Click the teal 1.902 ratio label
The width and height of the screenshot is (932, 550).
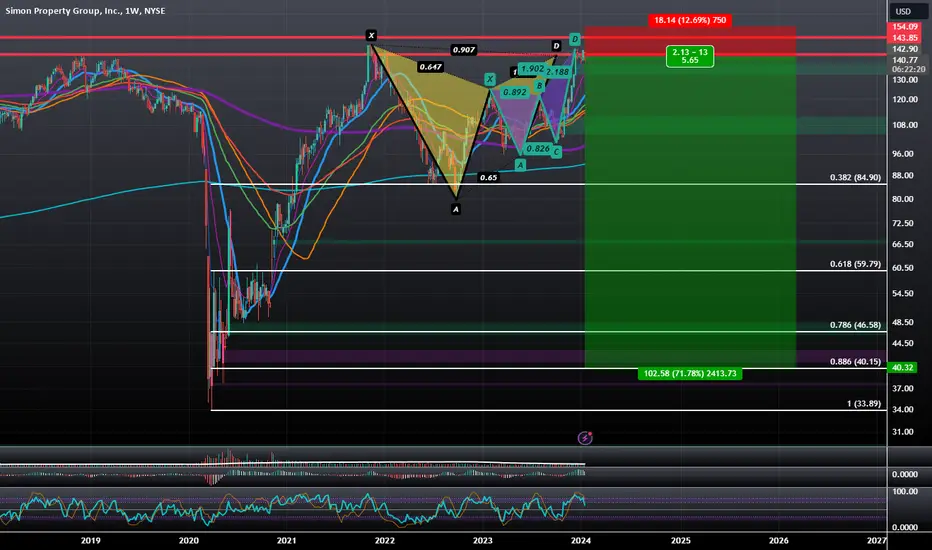click(x=532, y=69)
